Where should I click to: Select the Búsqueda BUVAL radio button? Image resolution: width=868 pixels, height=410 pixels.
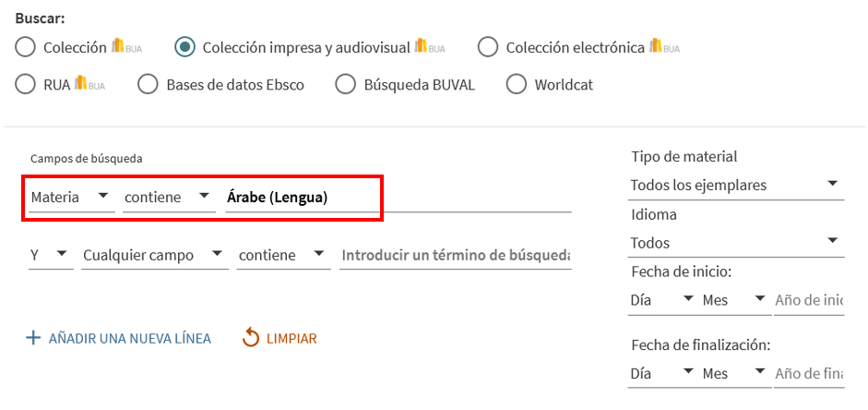(x=345, y=85)
